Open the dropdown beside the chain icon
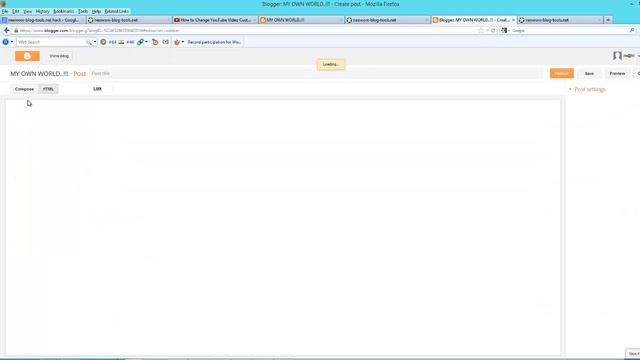This screenshot has height=360, width=640. pyautogui.click(x=147, y=42)
